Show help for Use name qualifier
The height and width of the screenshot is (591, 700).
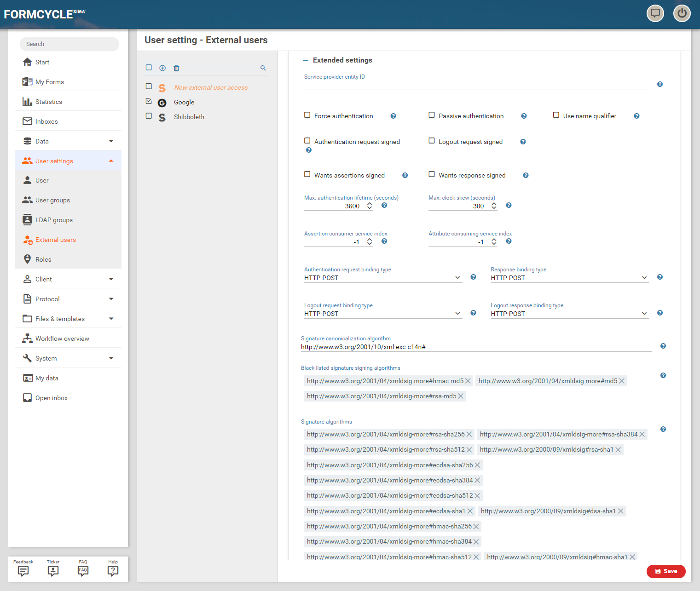(636, 116)
